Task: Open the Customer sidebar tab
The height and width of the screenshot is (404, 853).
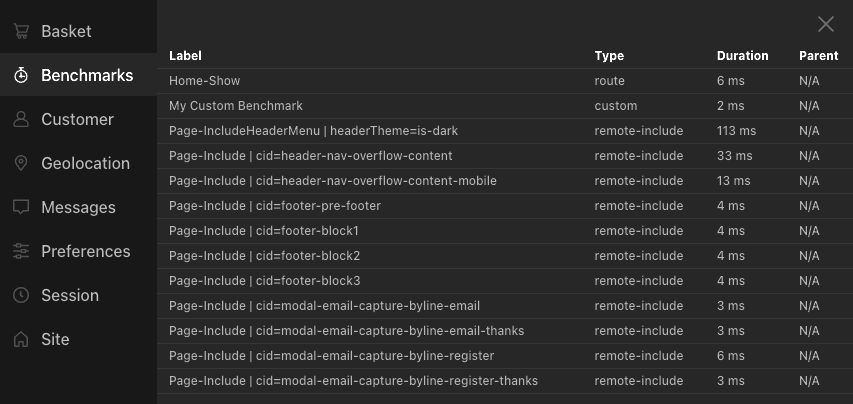Action: pyautogui.click(x=77, y=119)
